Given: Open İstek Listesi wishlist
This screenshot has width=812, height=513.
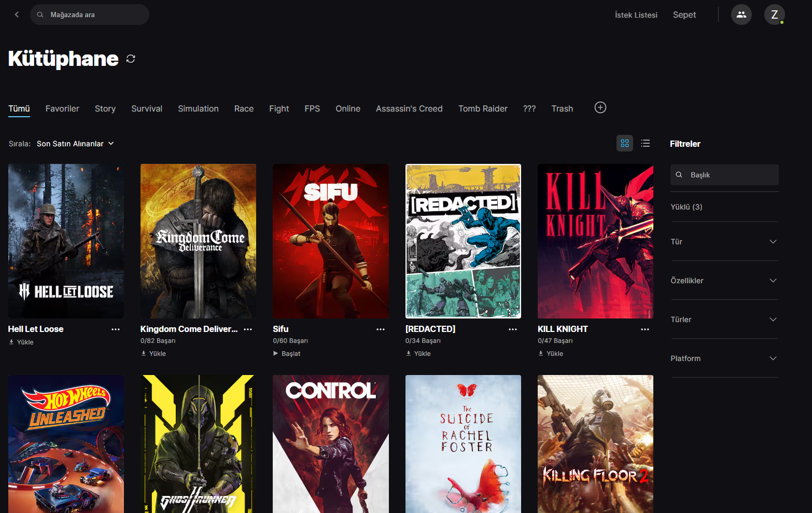Looking at the screenshot, I should pyautogui.click(x=636, y=15).
